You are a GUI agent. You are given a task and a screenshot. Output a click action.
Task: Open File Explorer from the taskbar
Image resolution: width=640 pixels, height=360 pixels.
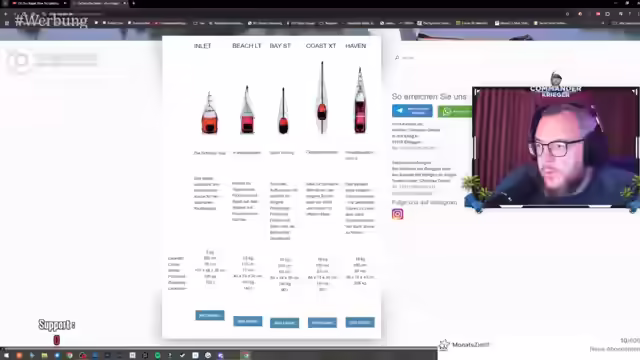44,356
